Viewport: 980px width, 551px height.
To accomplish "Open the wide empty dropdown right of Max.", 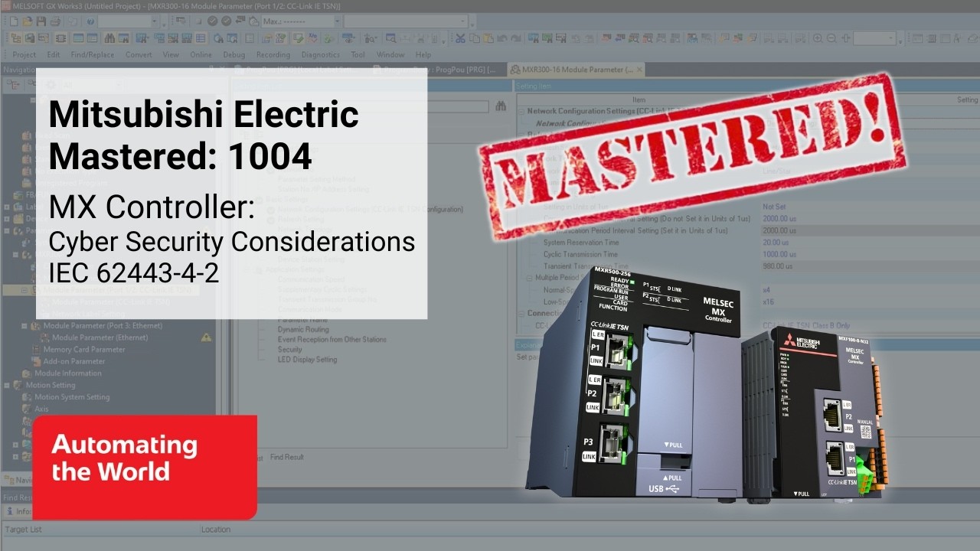I will (463, 21).
